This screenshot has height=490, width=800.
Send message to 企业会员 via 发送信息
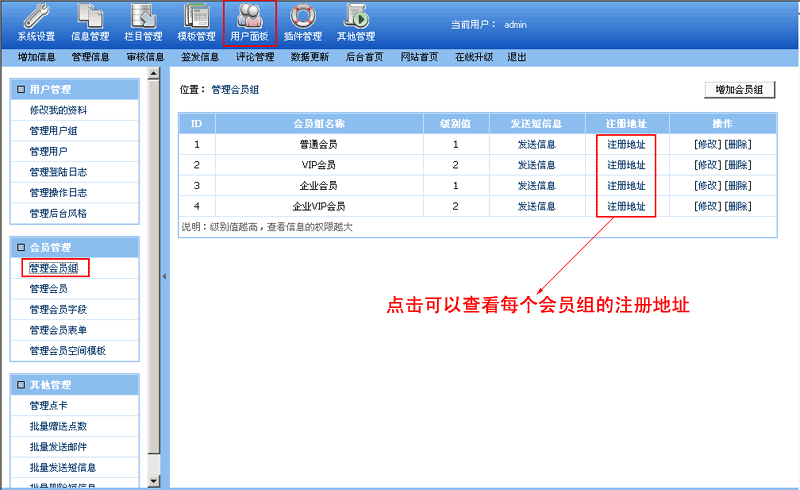(536, 186)
